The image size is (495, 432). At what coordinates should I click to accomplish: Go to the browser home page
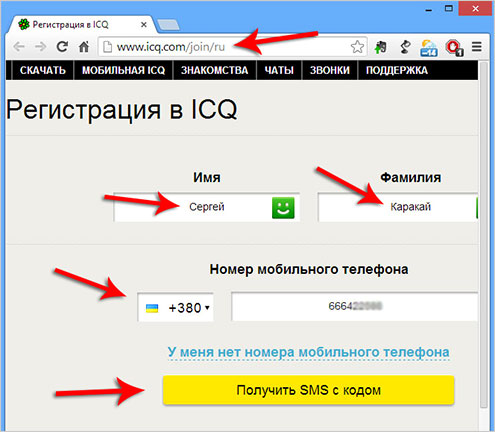[x=84, y=47]
